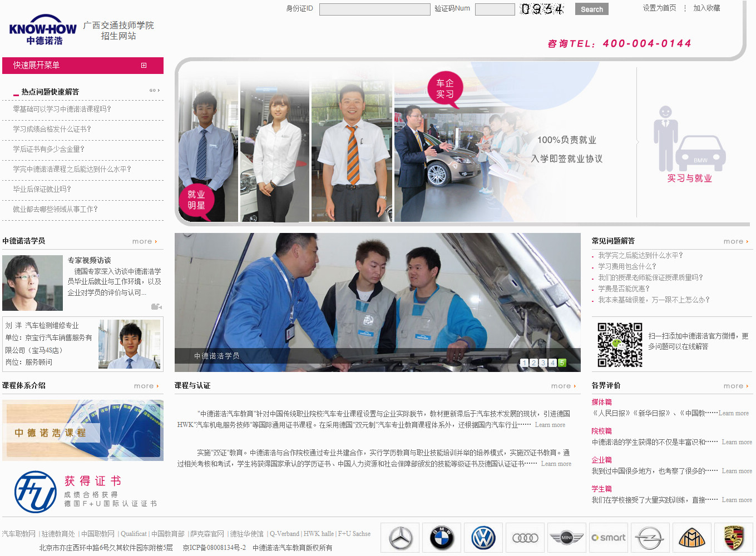Click the smart brand logo

coord(608,538)
